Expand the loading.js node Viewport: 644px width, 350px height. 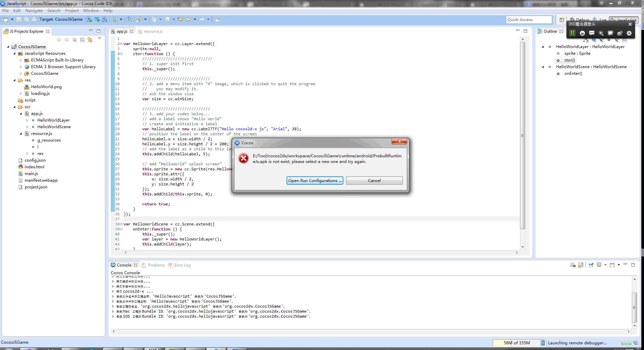[21, 94]
